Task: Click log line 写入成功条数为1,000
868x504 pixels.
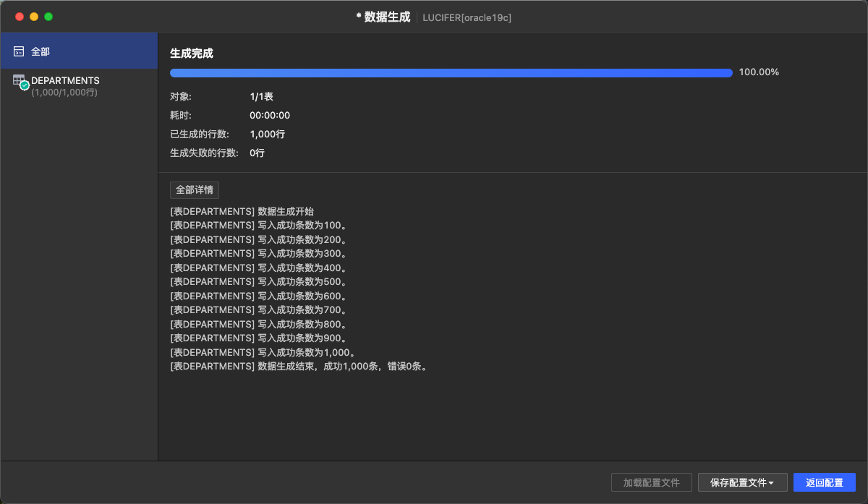Action: [263, 352]
